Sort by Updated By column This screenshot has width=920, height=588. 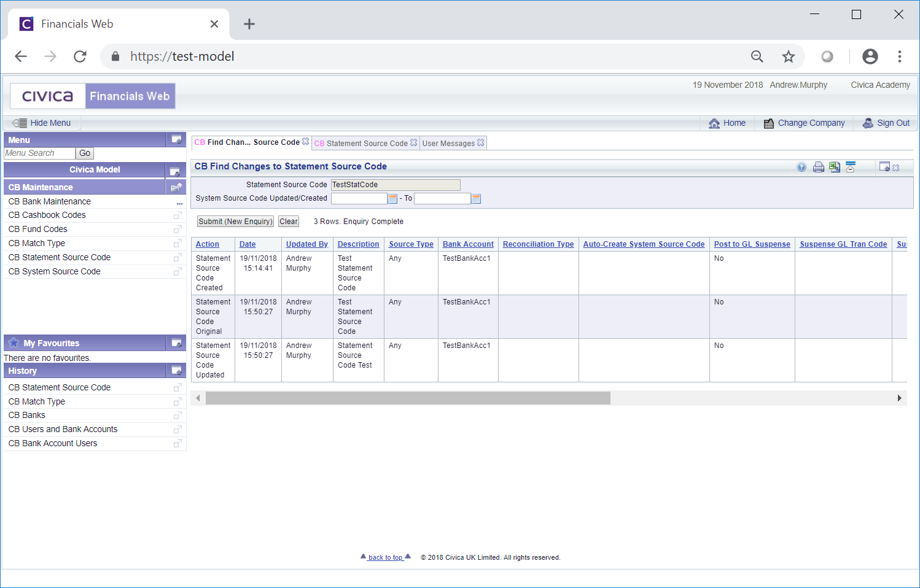click(x=307, y=244)
